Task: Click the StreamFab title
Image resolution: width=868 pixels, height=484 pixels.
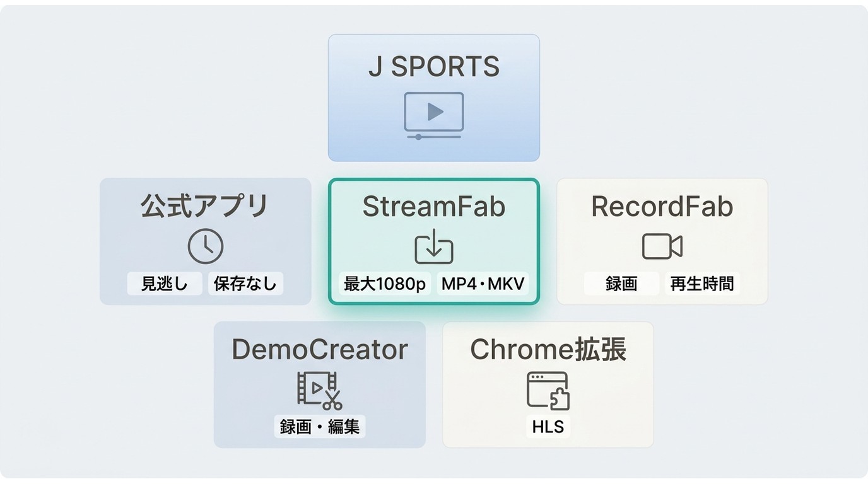Action: 434,207
